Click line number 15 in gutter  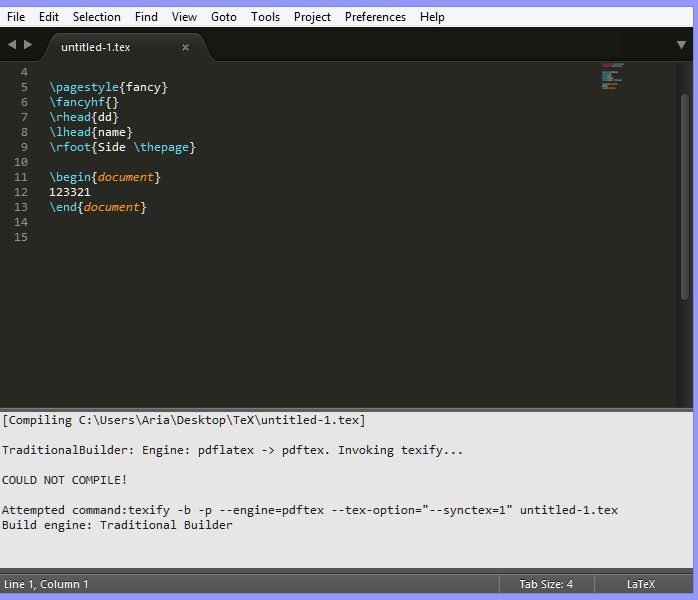[20, 237]
